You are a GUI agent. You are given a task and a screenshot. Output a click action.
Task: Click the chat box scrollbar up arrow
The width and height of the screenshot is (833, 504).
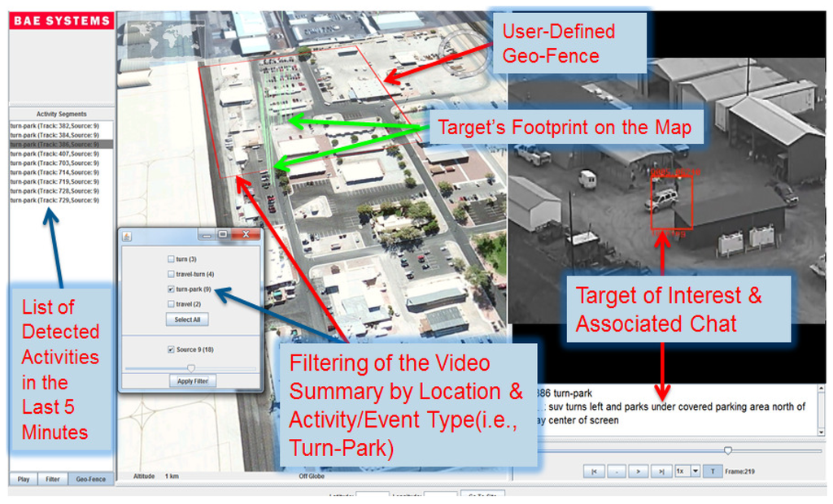(822, 389)
